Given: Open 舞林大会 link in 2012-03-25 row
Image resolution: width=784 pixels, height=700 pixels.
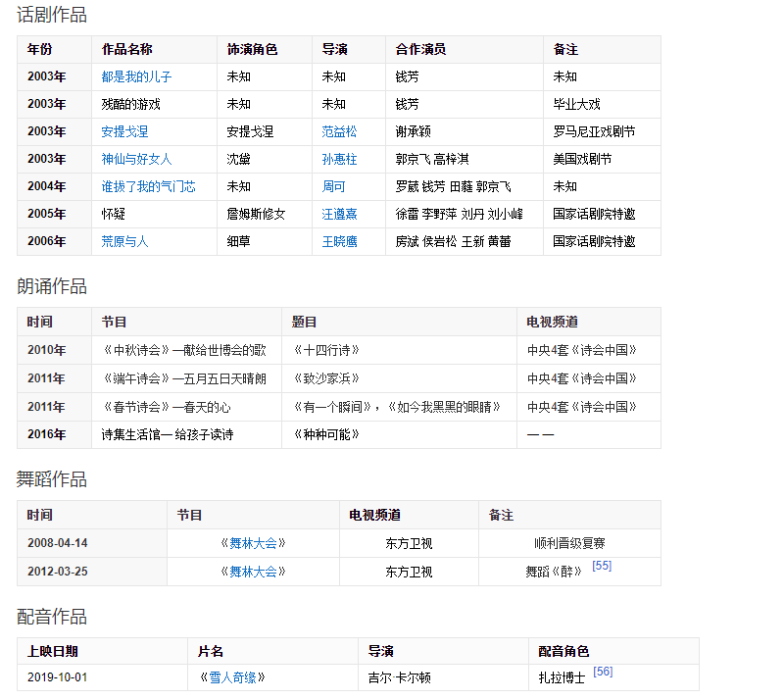Looking at the screenshot, I should tap(253, 572).
